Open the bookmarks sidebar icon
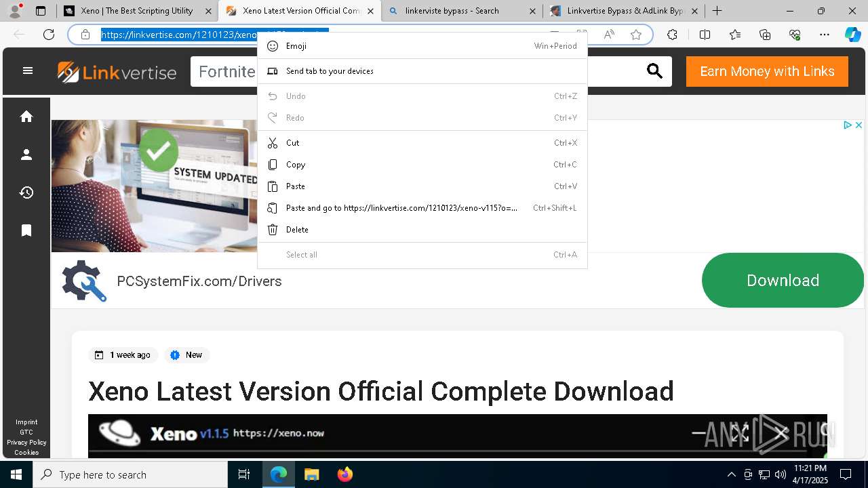This screenshot has width=868, height=488. pyautogui.click(x=26, y=230)
